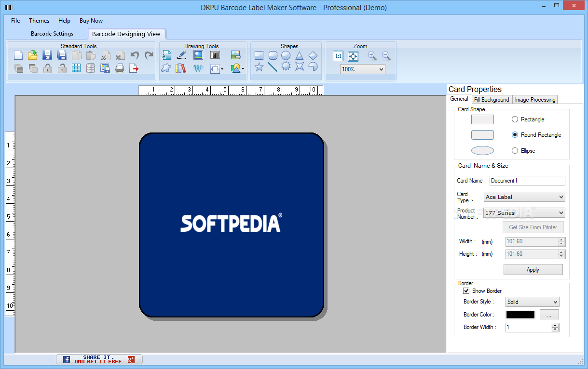Zoom in with the magnifier plus

coord(372,56)
